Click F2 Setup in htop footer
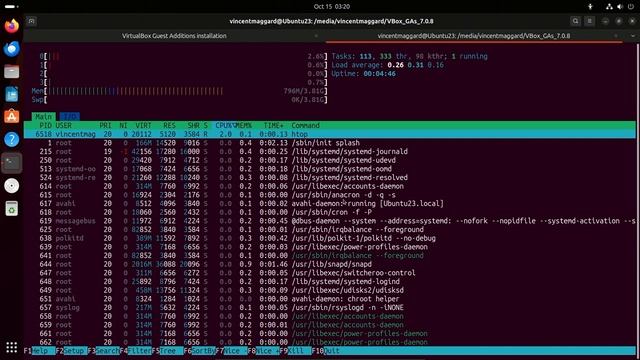The width and height of the screenshot is (640, 360). pyautogui.click(x=71, y=351)
